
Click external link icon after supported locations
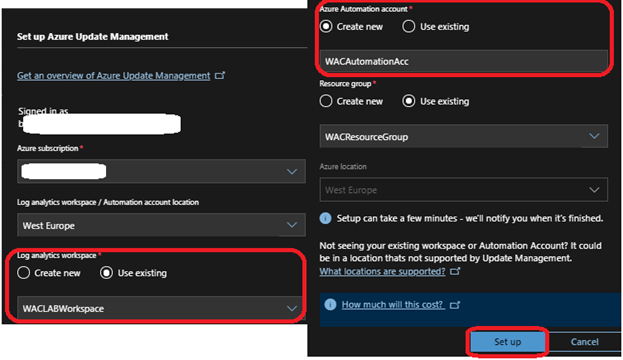pos(455,271)
